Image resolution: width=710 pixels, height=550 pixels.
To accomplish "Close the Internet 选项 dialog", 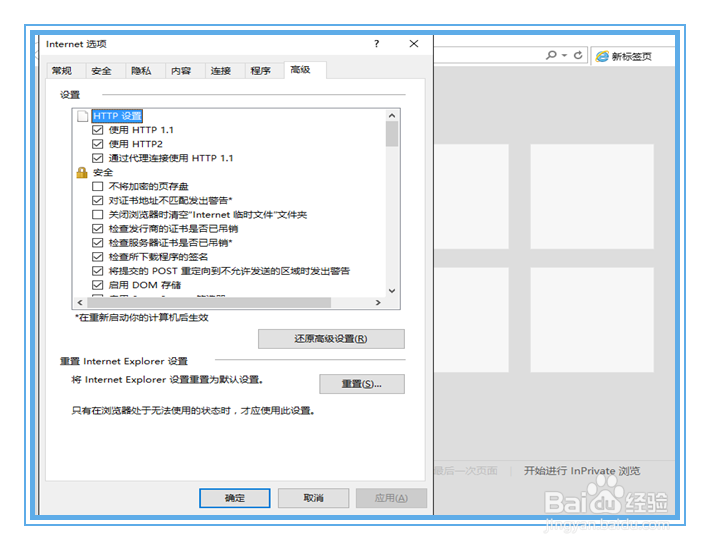I will click(413, 44).
